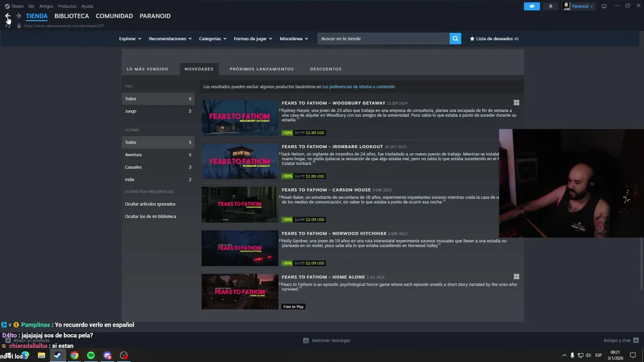
Task: Open the notifications bell
Action: [x=550, y=7]
